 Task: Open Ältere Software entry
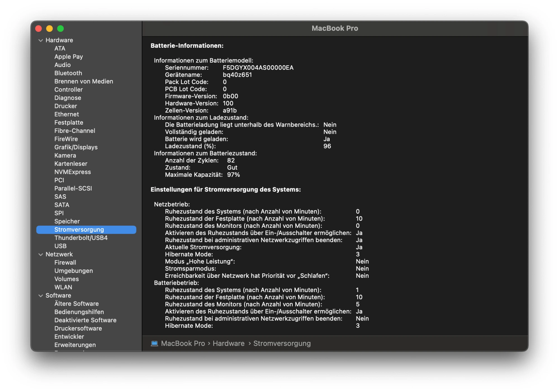[x=77, y=304]
